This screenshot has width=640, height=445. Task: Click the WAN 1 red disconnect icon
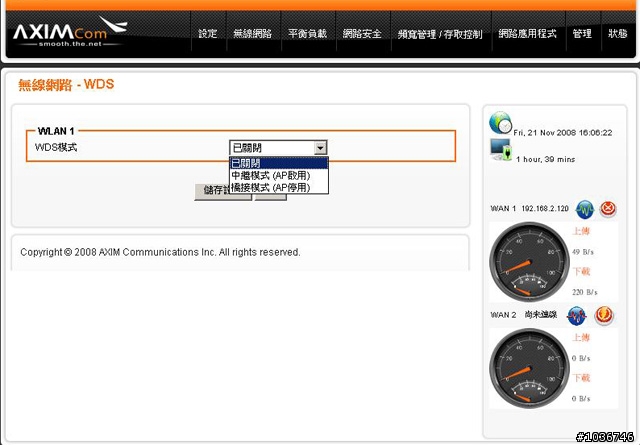(608, 209)
